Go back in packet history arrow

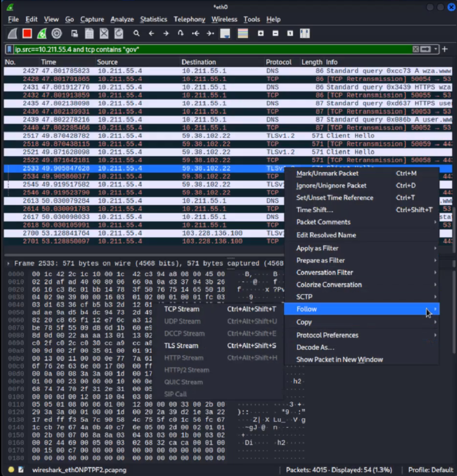[152, 34]
